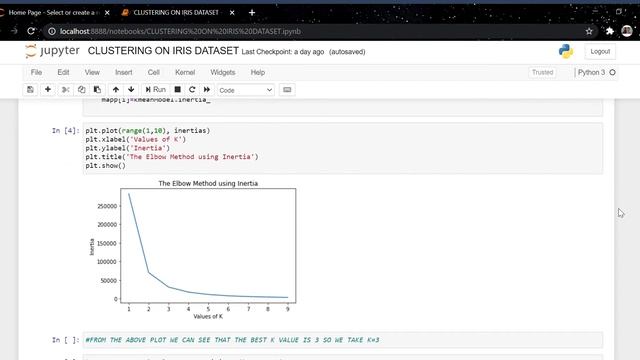Click the Python 3 kernel name
The image size is (640, 360).
tap(591, 72)
